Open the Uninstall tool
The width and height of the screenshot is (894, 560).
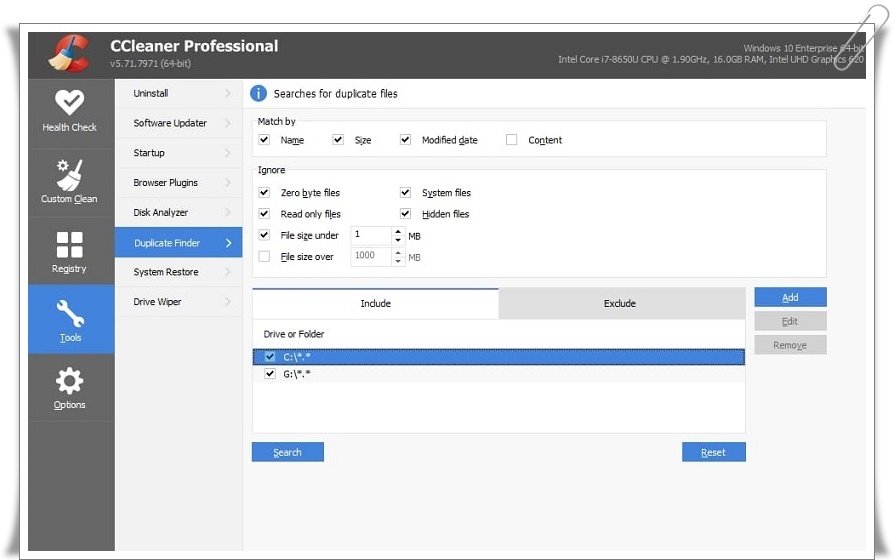(178, 93)
